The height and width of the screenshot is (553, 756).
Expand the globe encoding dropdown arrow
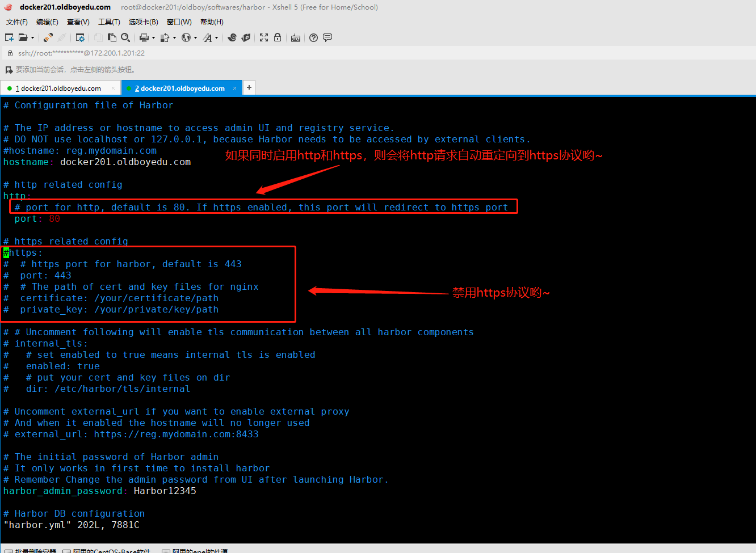[196, 38]
